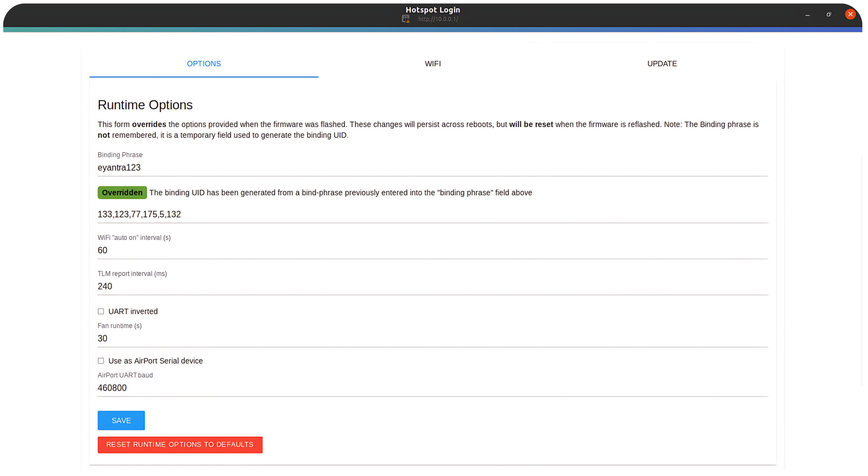
Task: Click Reset Runtime Options to Defaults button
Action: tap(180, 445)
